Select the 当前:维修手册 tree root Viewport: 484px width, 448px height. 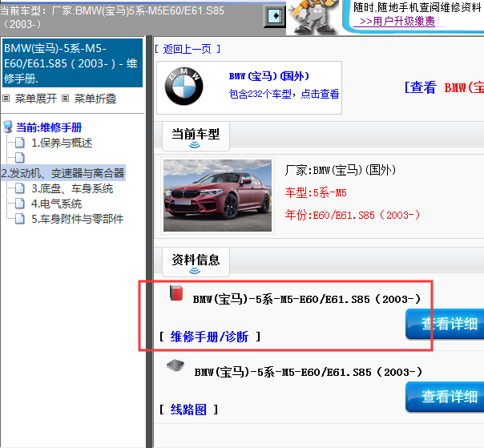pyautogui.click(x=49, y=127)
